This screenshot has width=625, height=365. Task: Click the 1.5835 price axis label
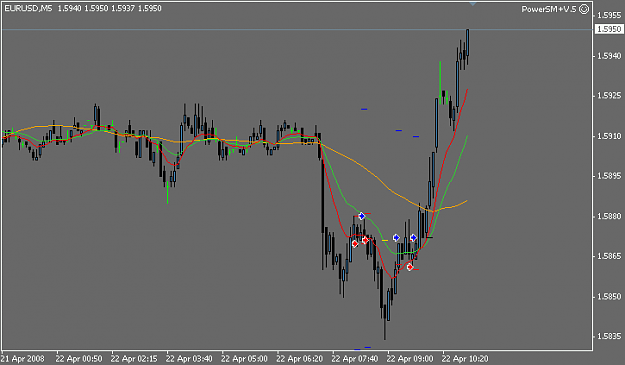609,337
